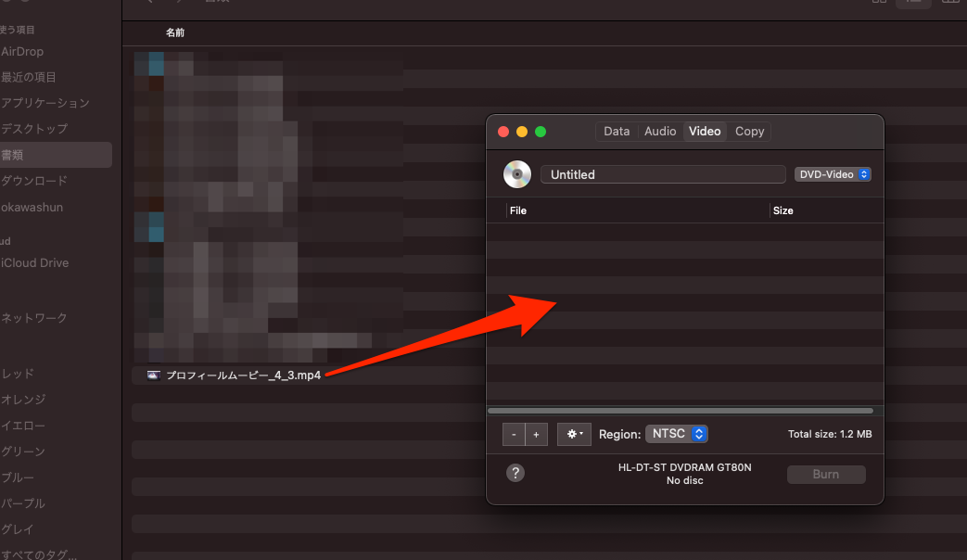Viewport: 967px width, 560px height.
Task: Select the ブルー tag in Finder sidebar
Action: pos(18,477)
